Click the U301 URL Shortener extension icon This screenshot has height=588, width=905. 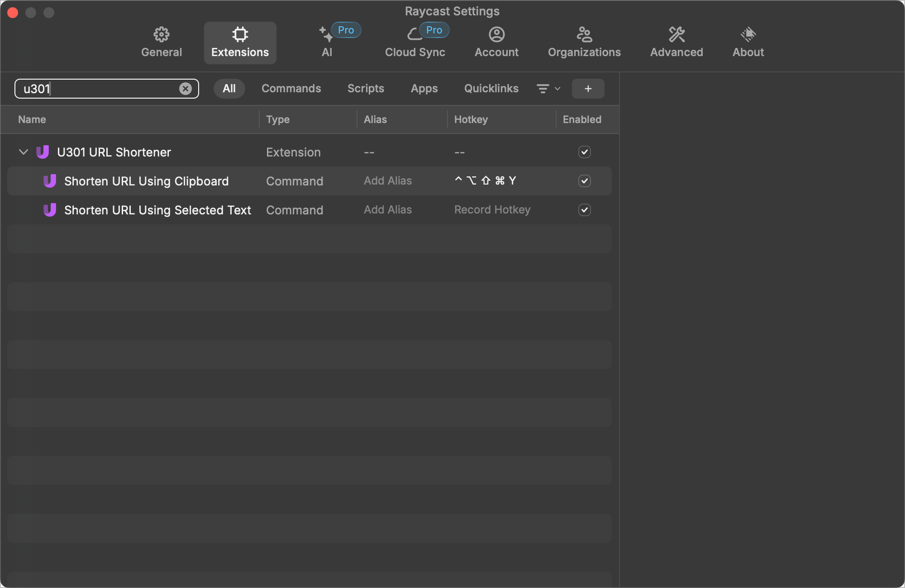[43, 152]
